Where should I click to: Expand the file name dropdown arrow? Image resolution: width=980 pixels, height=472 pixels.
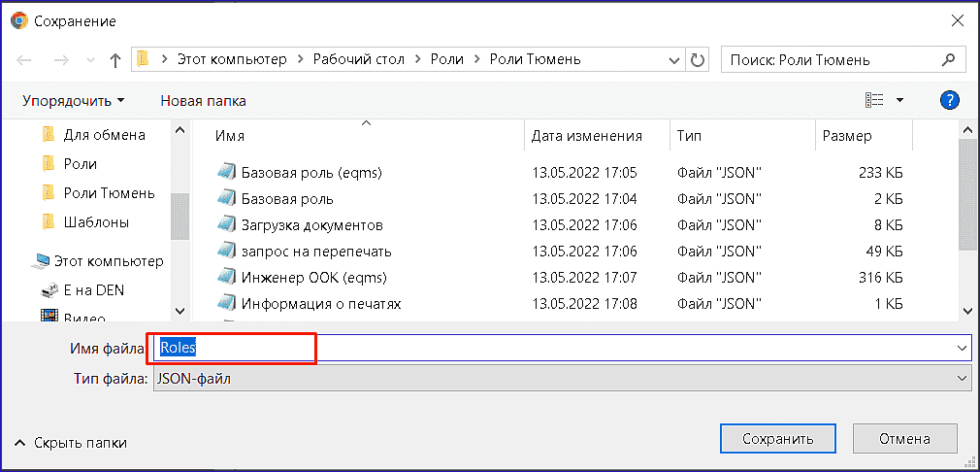pos(964,348)
